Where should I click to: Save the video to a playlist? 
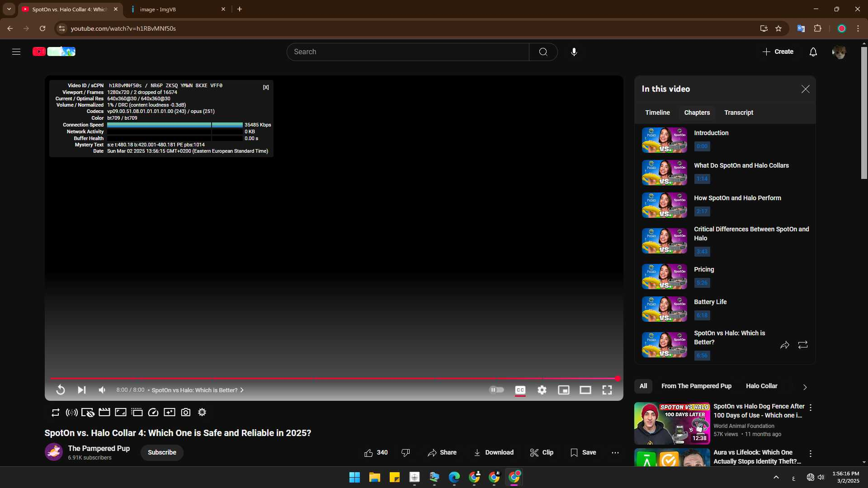tap(583, 452)
